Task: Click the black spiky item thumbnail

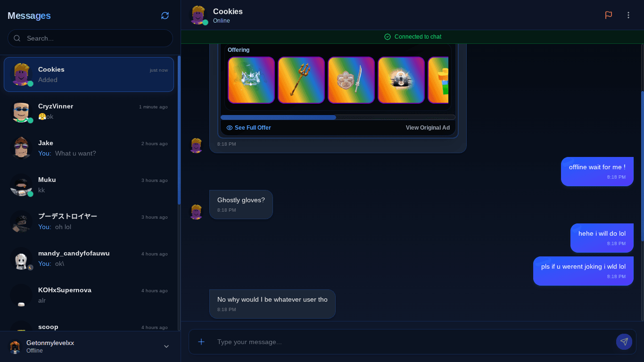Action: [401, 80]
